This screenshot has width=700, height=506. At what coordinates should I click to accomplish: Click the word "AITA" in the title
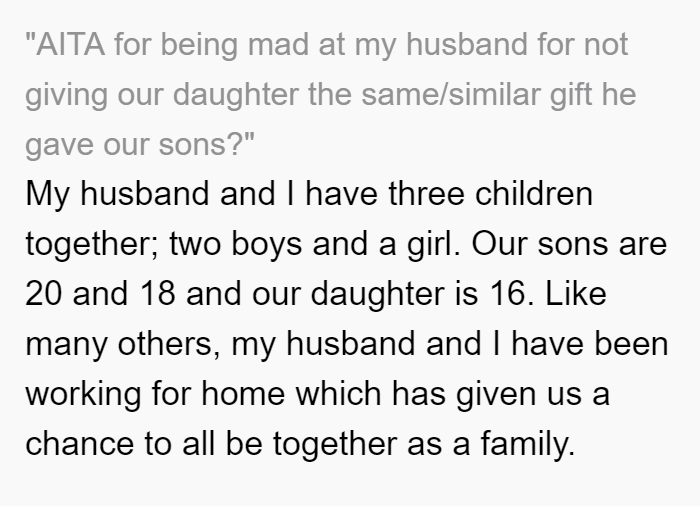[x=71, y=44]
